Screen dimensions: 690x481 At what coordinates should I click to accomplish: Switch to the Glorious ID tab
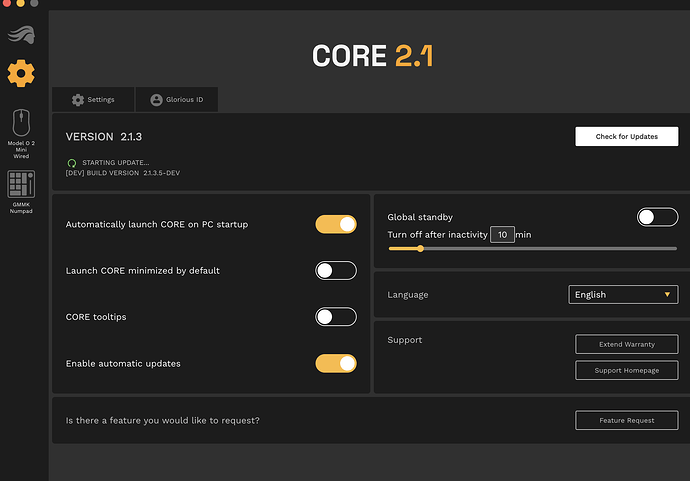click(177, 100)
